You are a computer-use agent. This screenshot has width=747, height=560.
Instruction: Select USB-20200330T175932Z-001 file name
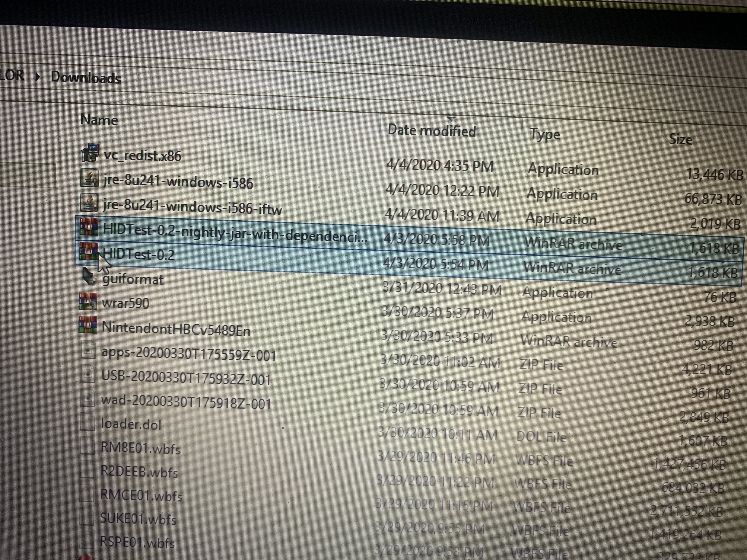[x=186, y=378]
